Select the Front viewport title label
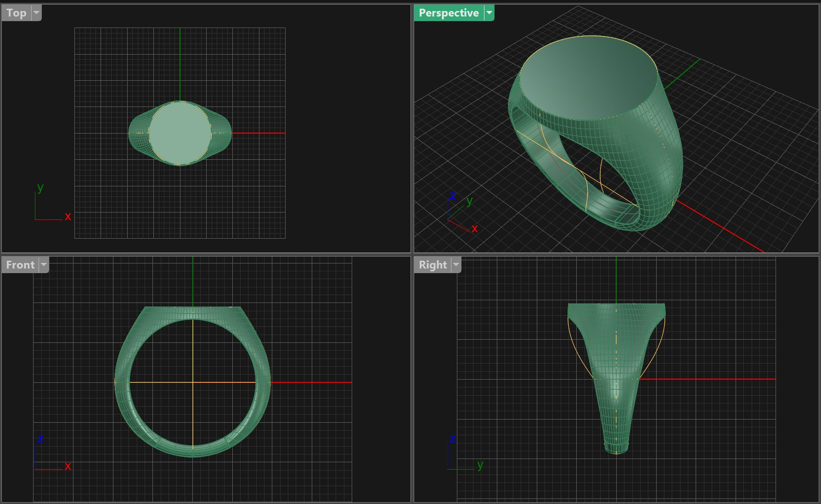821x504 pixels. 20,265
